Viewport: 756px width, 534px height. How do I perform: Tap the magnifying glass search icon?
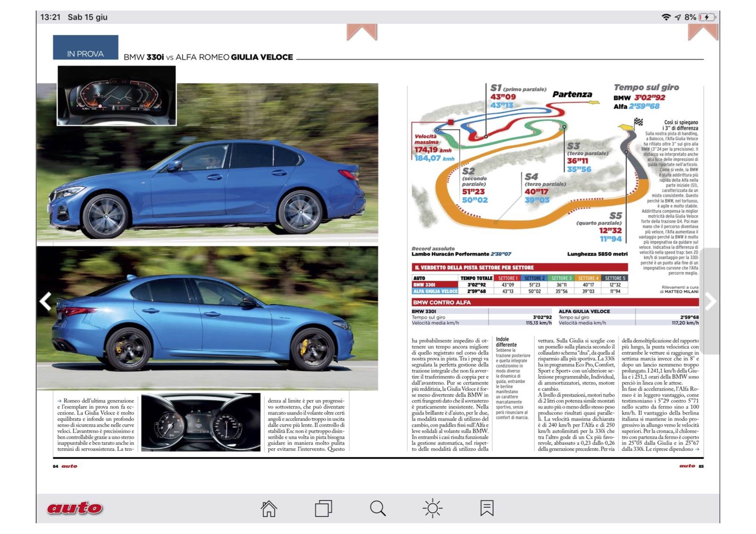[x=378, y=509]
